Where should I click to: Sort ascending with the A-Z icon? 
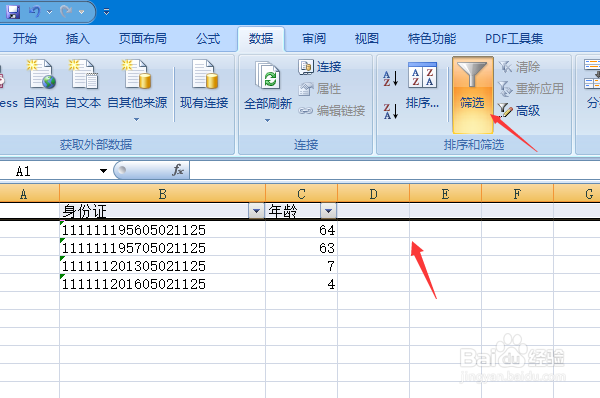pos(391,78)
